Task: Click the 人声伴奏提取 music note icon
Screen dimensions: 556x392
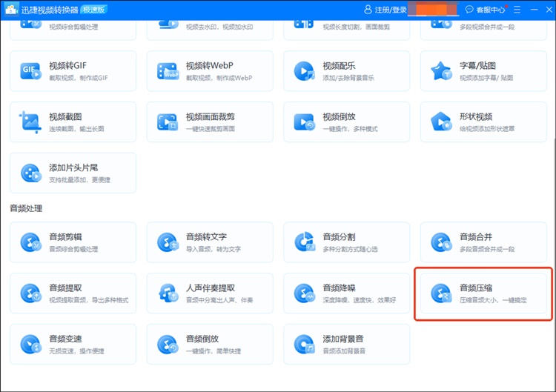Action: (168, 293)
